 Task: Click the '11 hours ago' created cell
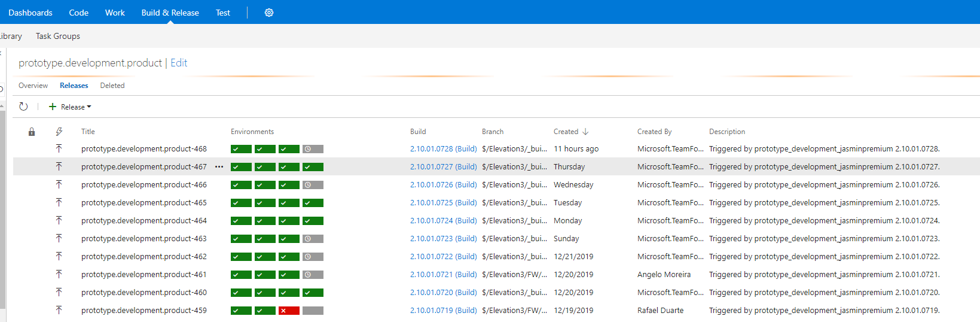coord(576,149)
